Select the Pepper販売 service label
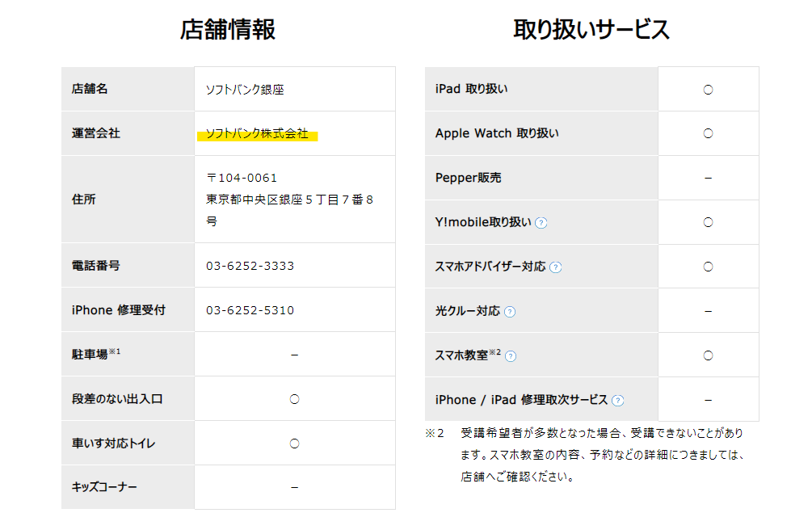812x513 pixels. pos(468,178)
